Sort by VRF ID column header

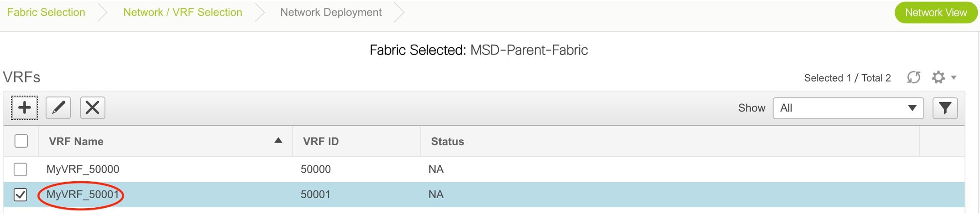point(321,142)
